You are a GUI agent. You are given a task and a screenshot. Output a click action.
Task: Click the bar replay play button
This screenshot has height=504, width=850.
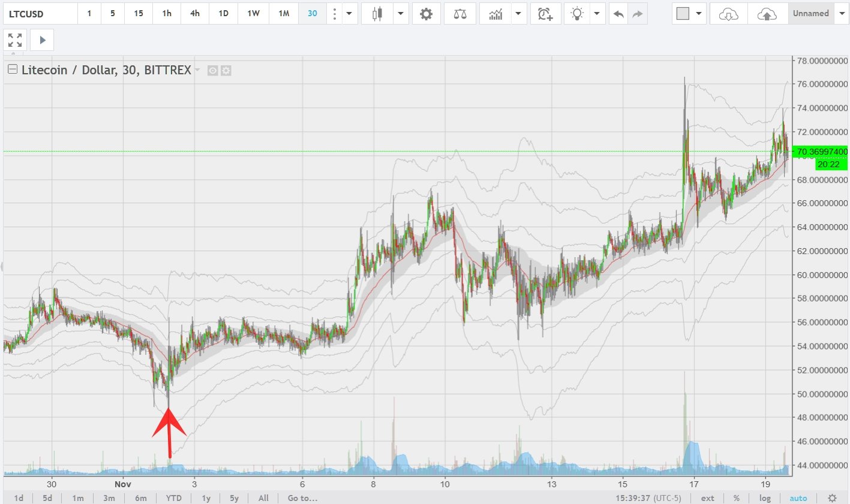coord(42,40)
